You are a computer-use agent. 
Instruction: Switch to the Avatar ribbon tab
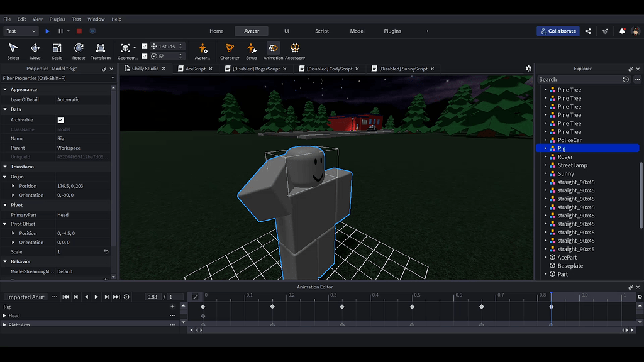[x=250, y=30]
